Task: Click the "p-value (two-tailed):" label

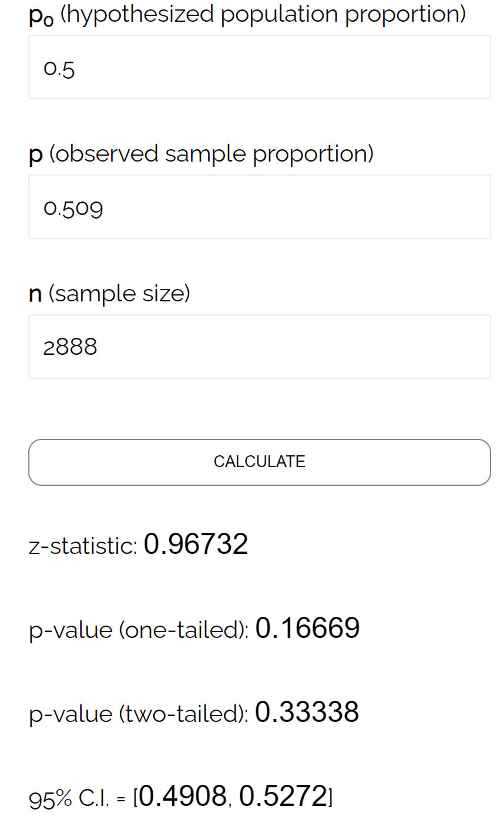Action: (139, 714)
